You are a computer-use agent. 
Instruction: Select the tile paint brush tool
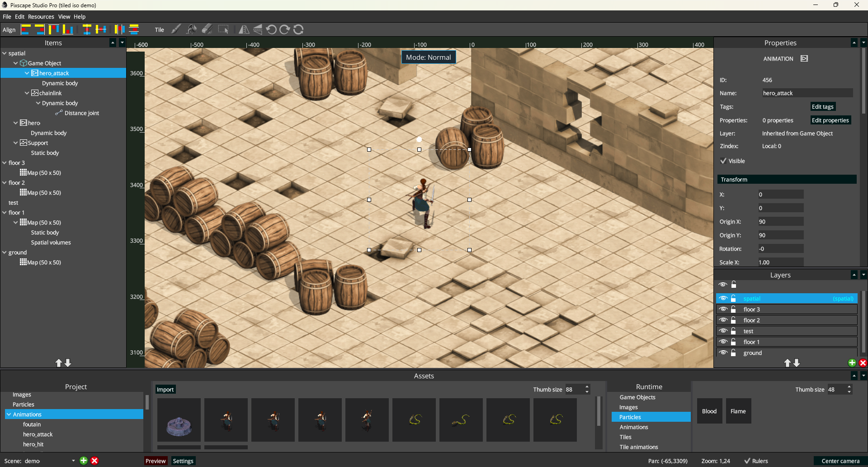pyautogui.click(x=176, y=29)
